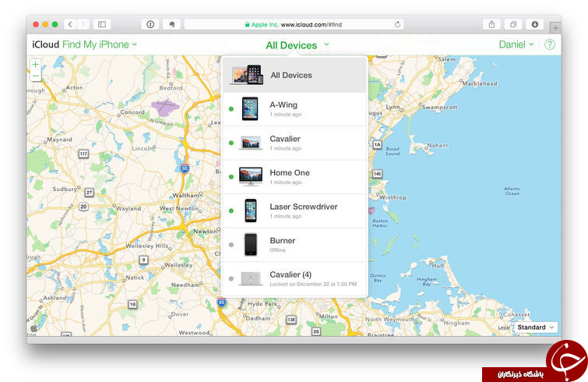Select Home One device entry
The image size is (588, 382).
[294, 177]
